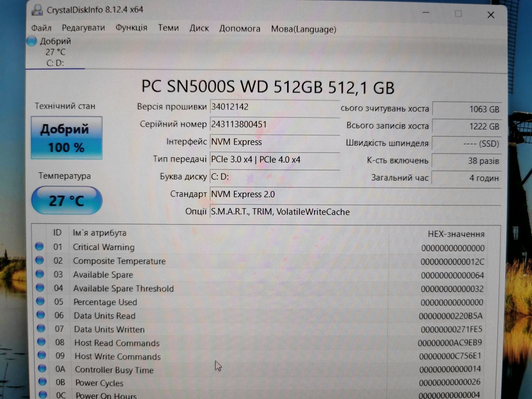Close the CrystalDiskInfo window
The image size is (532, 399).
pyautogui.click(x=491, y=15)
